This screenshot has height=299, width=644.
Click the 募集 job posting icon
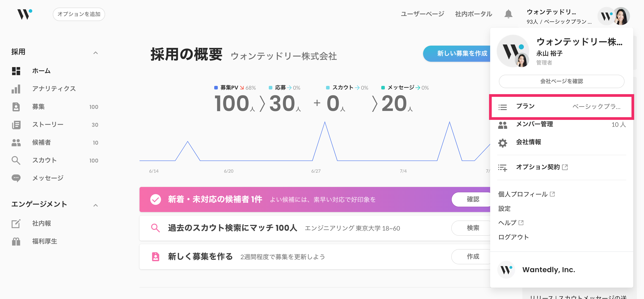pyautogui.click(x=16, y=107)
